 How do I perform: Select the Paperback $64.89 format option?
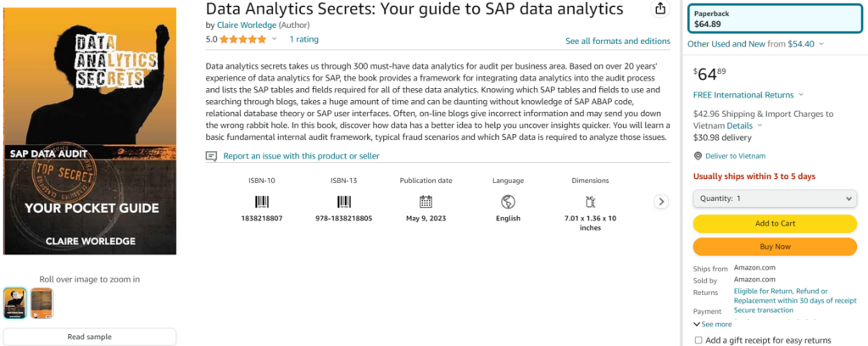point(775,20)
